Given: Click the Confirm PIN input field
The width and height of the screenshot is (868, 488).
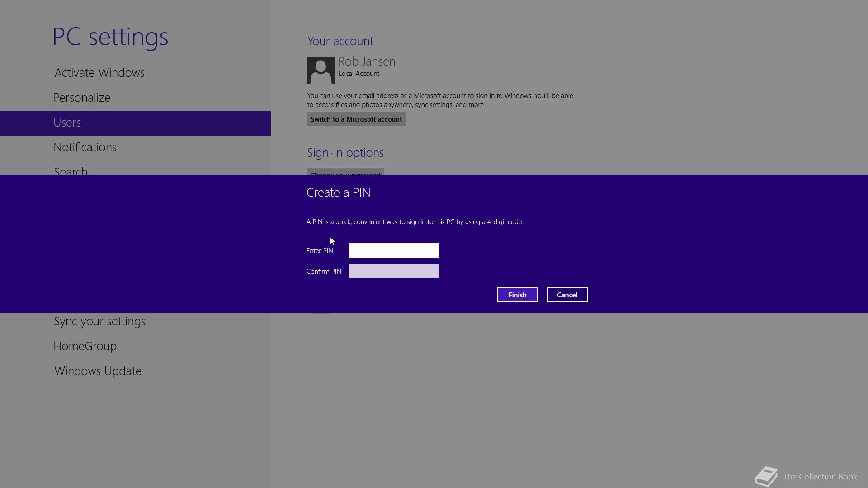Looking at the screenshot, I should (394, 271).
